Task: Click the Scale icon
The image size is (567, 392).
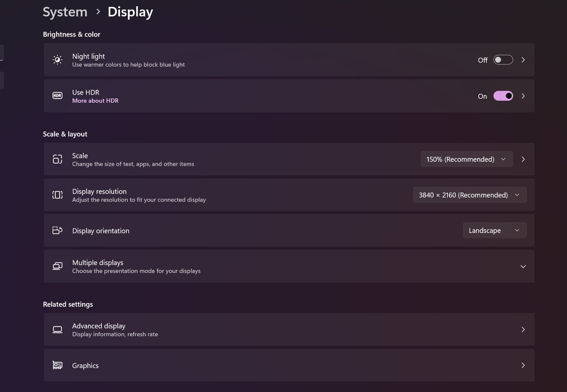Action: [57, 159]
